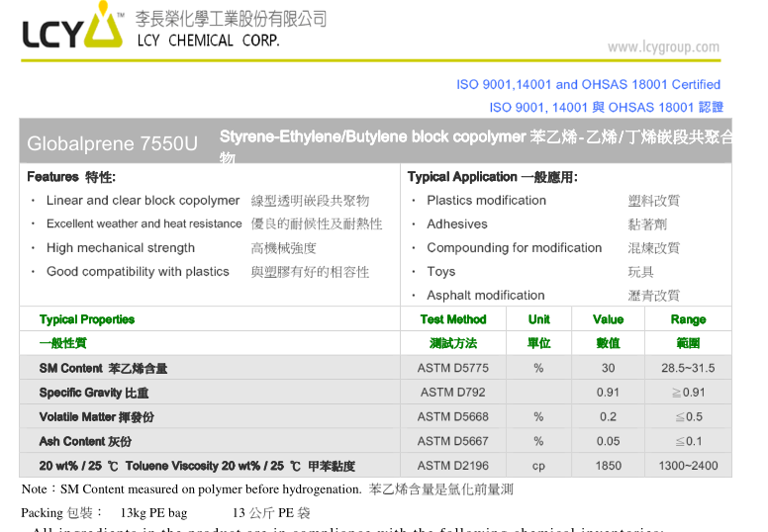
Task: Click the 'ASTM D2196' cell
Action: click(x=452, y=466)
